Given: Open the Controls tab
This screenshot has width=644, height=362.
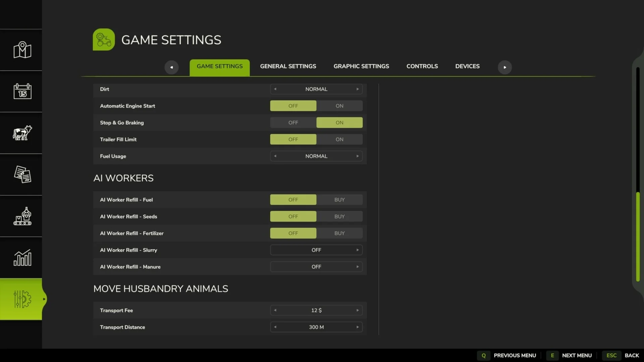Looking at the screenshot, I should click(422, 66).
